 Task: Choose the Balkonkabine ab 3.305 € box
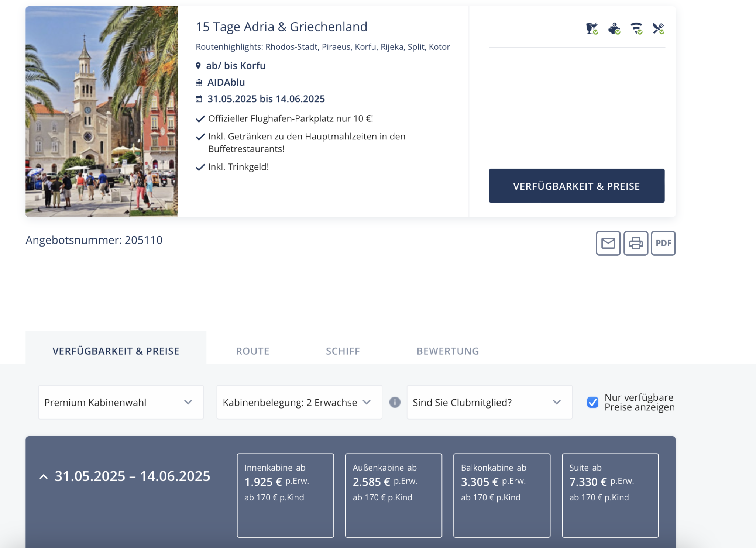click(x=502, y=495)
